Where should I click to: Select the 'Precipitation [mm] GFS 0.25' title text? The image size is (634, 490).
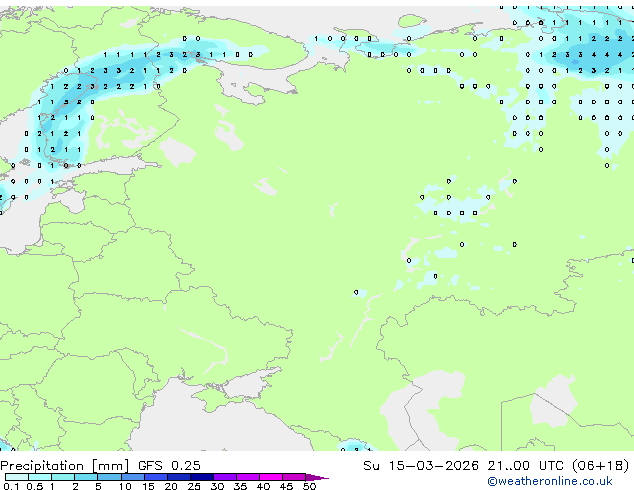point(100,466)
